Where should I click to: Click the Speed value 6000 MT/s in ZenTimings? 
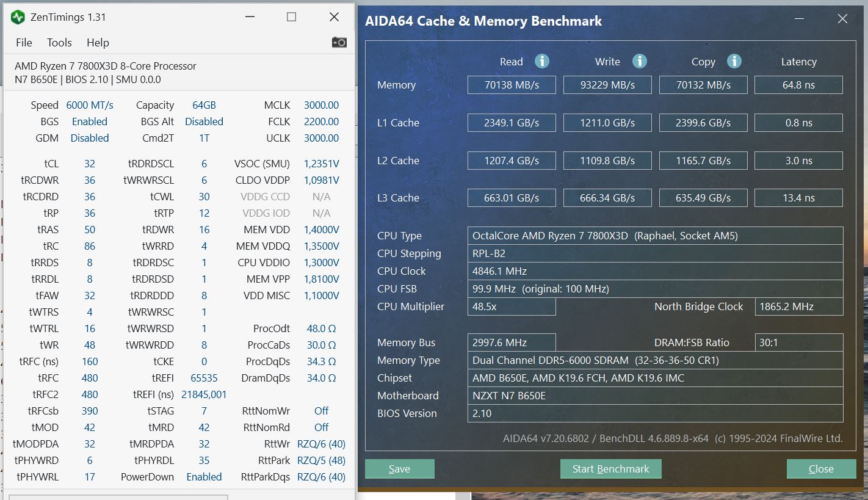click(90, 105)
